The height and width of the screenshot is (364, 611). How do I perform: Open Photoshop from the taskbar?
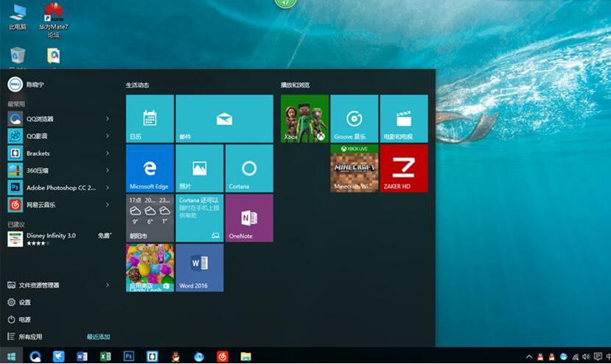pos(128,356)
